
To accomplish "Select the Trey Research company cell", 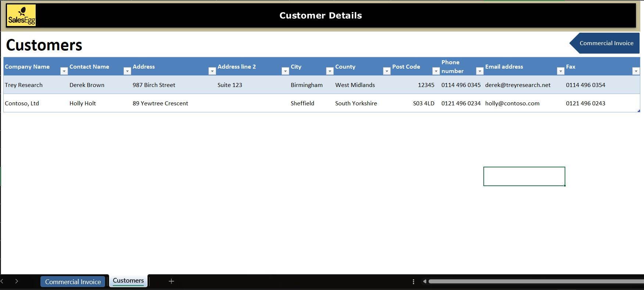I will tap(24, 85).
